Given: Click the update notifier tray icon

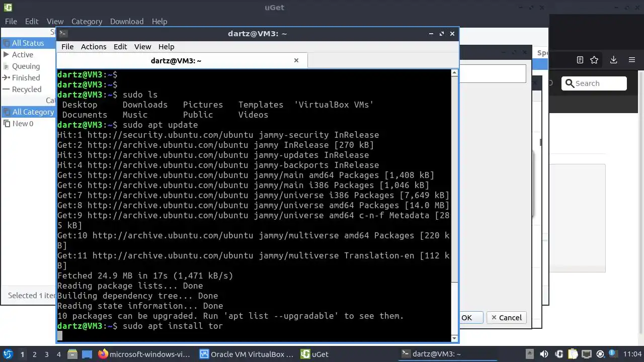Looking at the screenshot, I should point(600,354).
